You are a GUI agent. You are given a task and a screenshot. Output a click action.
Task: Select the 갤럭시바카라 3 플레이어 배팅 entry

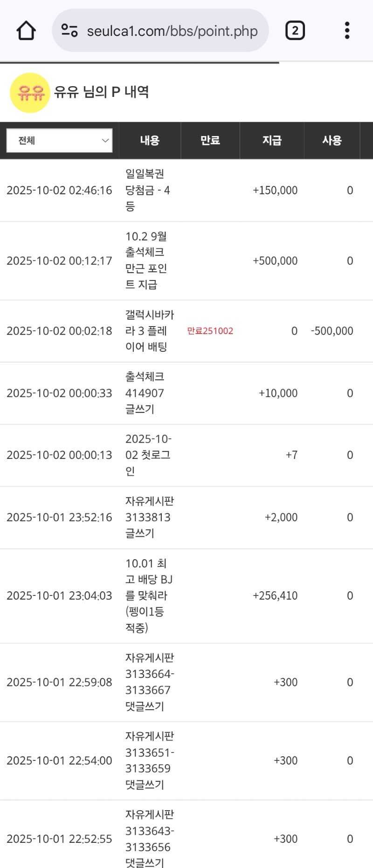[149, 331]
